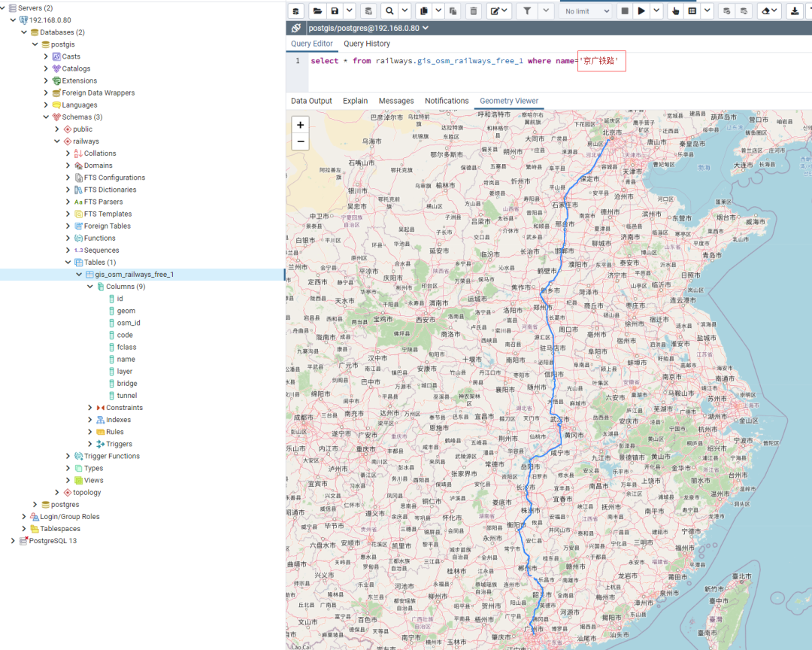The image size is (812, 650).
Task: Click the Stop query square icon
Action: click(x=625, y=11)
